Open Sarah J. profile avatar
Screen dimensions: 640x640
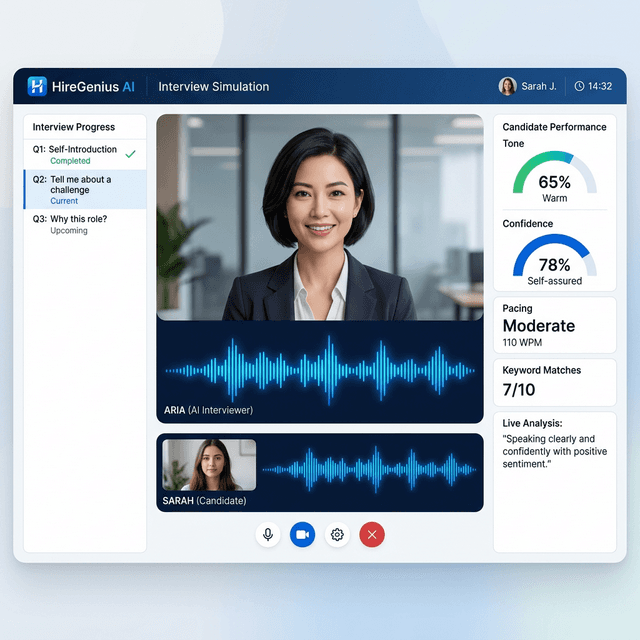pyautogui.click(x=507, y=87)
